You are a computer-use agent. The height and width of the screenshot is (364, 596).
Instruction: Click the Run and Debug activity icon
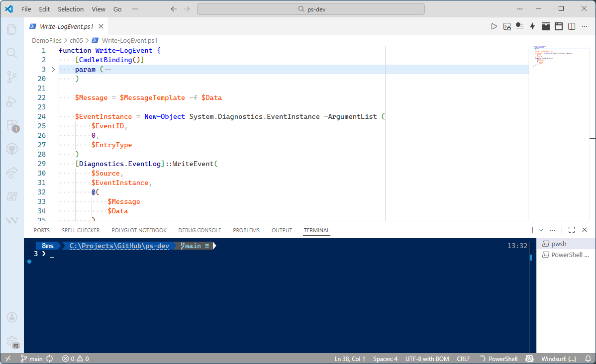tap(11, 101)
